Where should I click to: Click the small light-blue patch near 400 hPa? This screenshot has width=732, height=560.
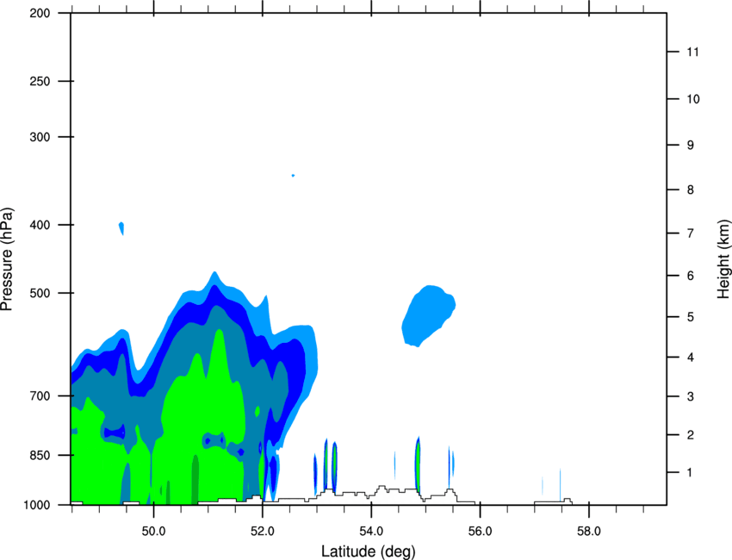121,228
